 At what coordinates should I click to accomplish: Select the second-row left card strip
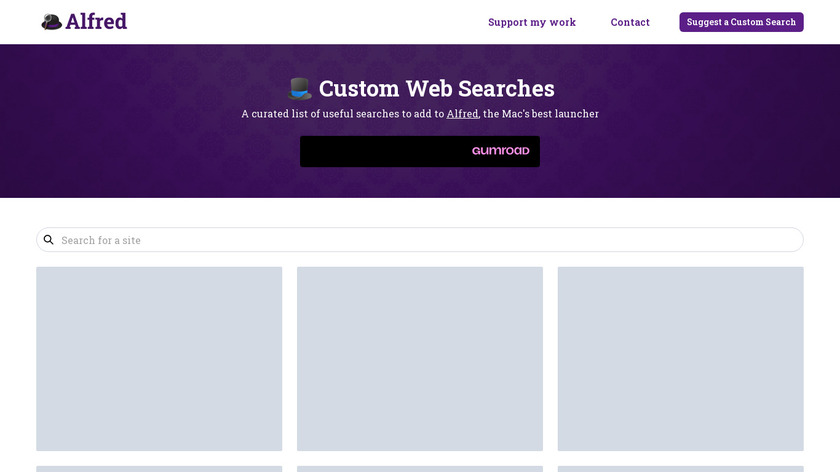[159, 468]
